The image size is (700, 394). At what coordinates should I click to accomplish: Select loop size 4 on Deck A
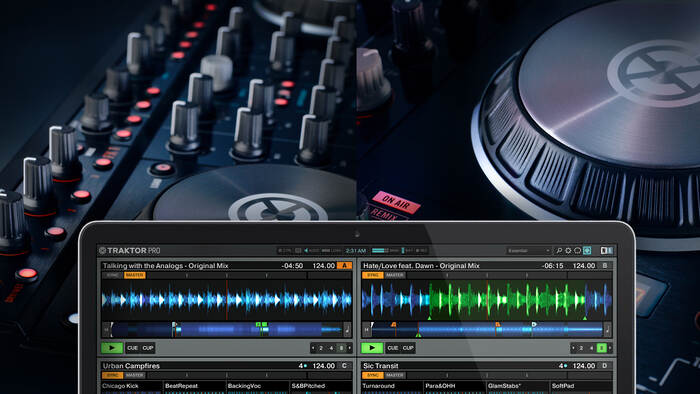[331, 348]
